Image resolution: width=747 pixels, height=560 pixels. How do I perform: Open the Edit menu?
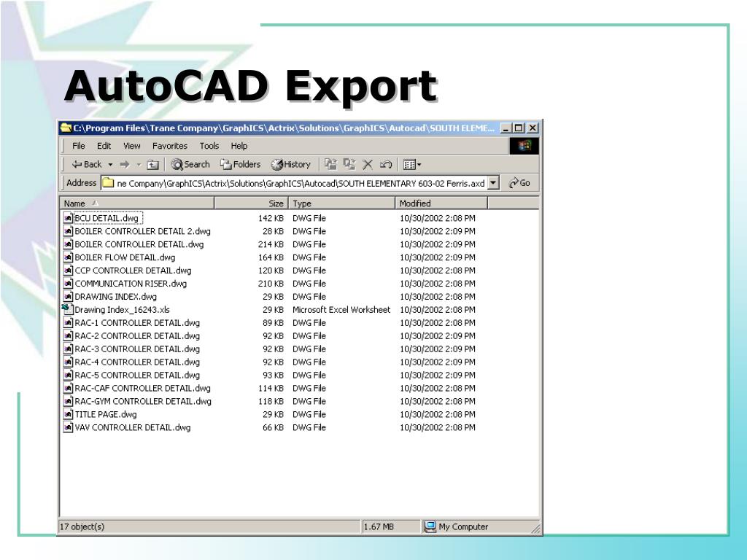(x=104, y=146)
